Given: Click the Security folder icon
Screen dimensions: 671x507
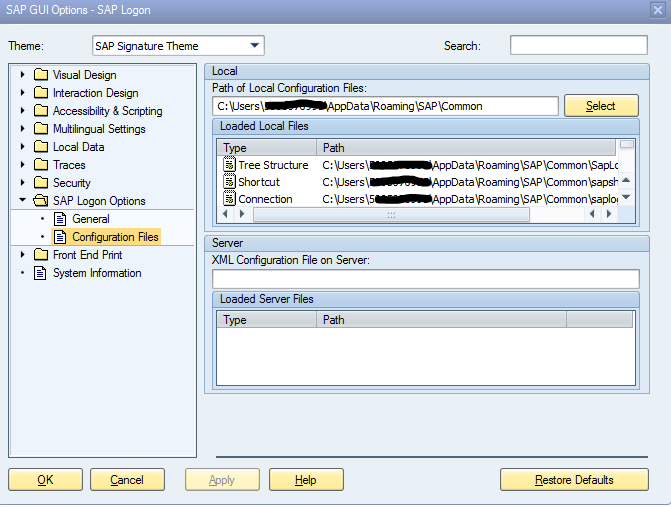Looking at the screenshot, I should tap(41, 182).
